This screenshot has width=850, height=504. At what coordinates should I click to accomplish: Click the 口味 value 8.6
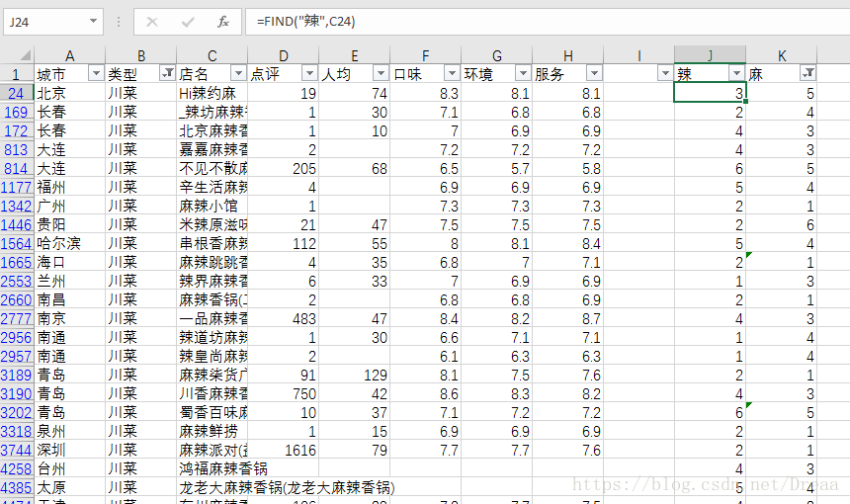tap(426, 393)
